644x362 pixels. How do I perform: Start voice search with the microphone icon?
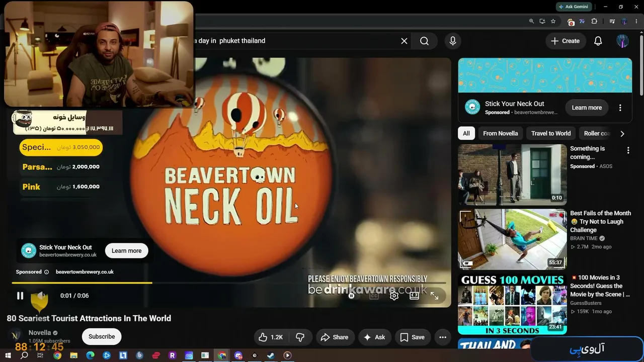point(453,41)
